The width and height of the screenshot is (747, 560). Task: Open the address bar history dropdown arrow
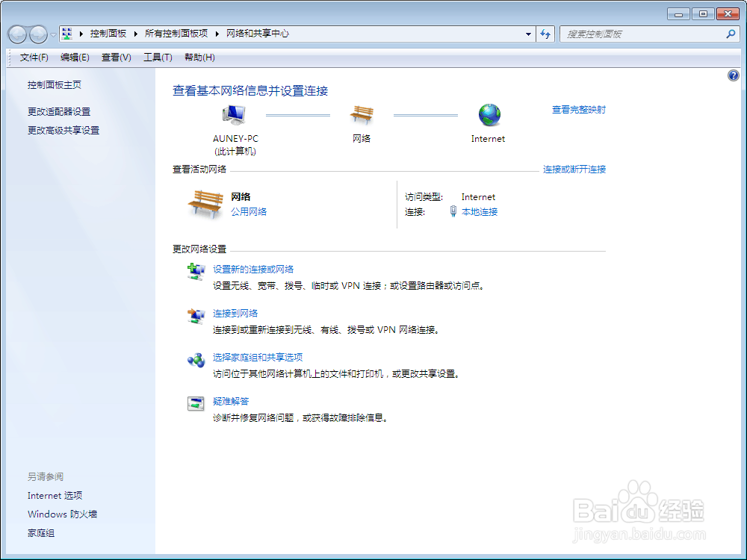tap(527, 34)
